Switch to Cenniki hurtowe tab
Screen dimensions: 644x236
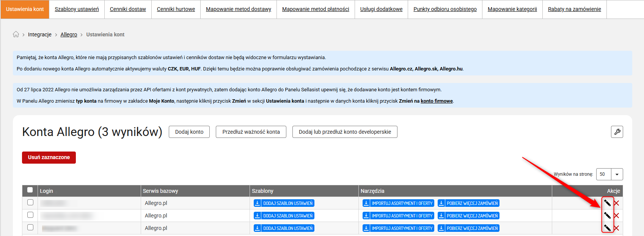176,9
